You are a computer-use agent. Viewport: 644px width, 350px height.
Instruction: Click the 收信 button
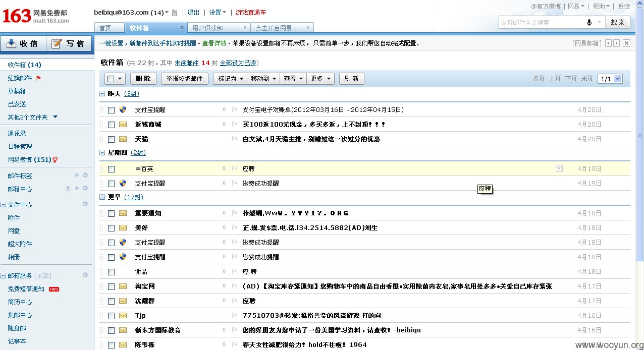pyautogui.click(x=23, y=43)
